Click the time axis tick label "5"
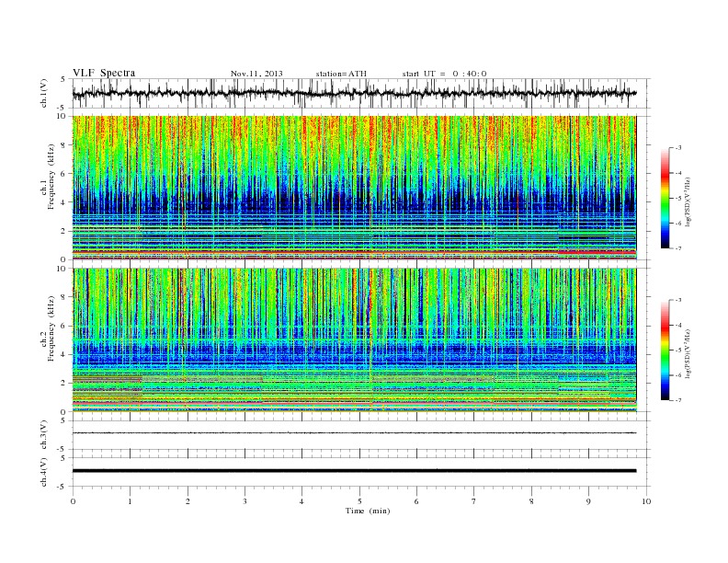 [359, 501]
